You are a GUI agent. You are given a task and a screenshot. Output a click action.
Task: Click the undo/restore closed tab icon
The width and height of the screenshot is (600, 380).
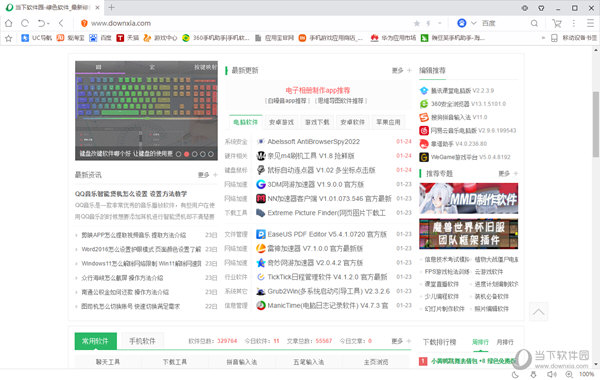41,23
